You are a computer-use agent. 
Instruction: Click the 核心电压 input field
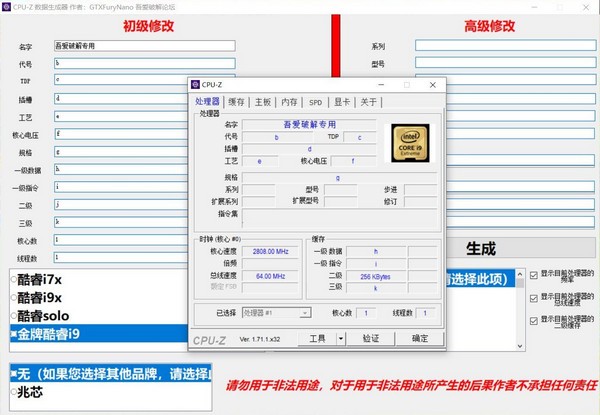coord(121,134)
